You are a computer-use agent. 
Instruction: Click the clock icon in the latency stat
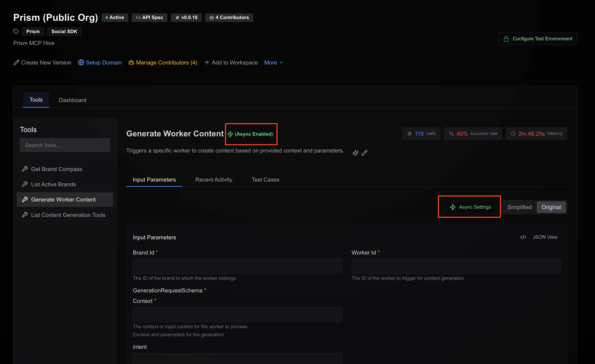click(x=513, y=134)
